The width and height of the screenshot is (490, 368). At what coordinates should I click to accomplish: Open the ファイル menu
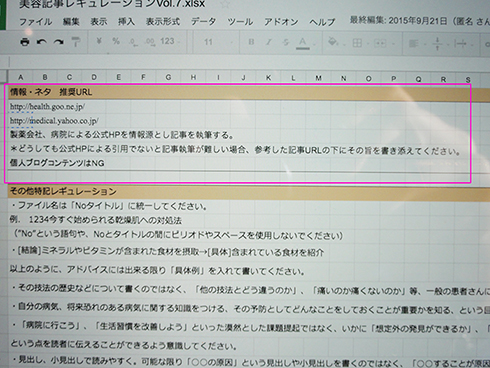click(36, 22)
